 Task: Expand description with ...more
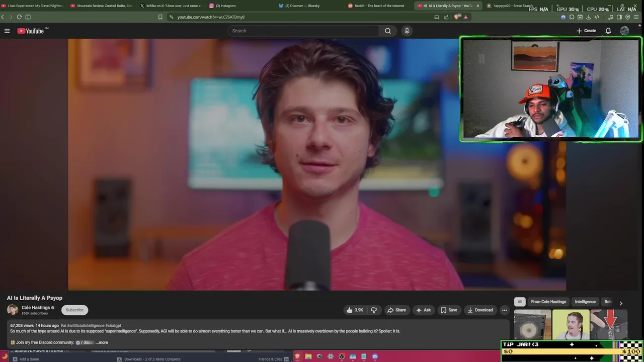pos(102,342)
